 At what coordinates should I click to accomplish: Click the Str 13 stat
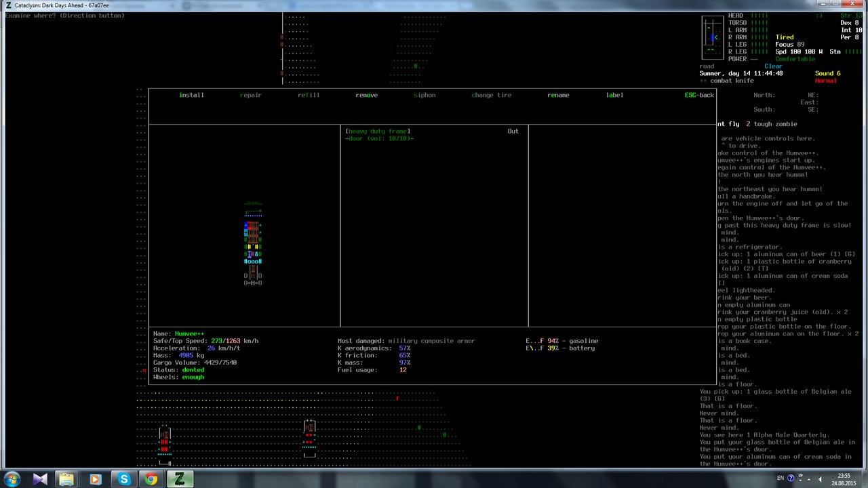[851, 16]
